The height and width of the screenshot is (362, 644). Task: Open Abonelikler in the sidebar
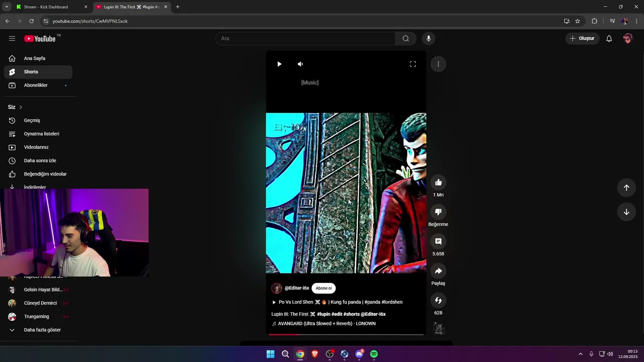(38, 85)
